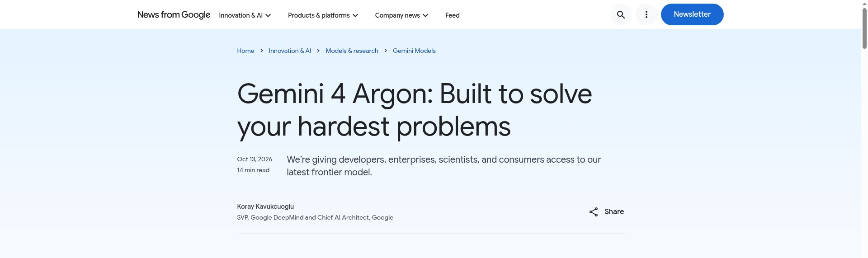Click the SVP, Google DeepMind title line

coord(315,217)
